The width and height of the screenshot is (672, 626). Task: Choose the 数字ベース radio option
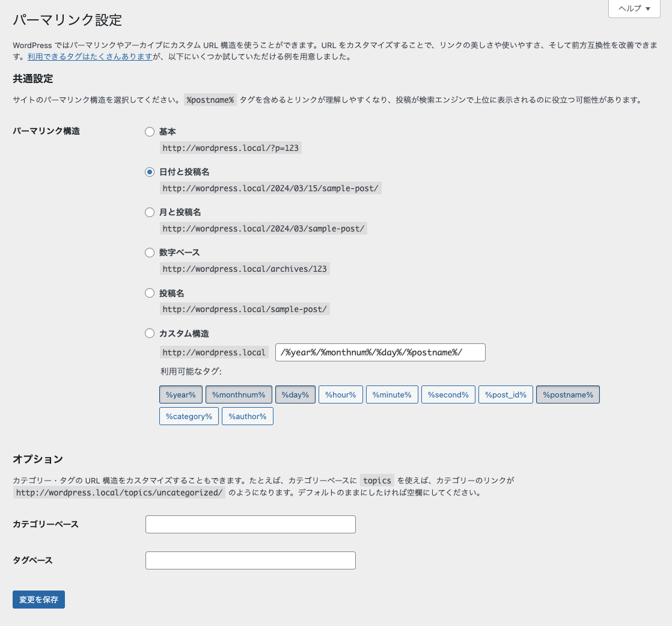pyautogui.click(x=150, y=253)
